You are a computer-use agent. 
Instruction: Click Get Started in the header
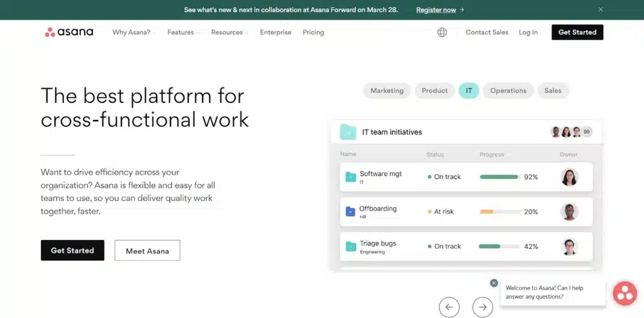577,32
